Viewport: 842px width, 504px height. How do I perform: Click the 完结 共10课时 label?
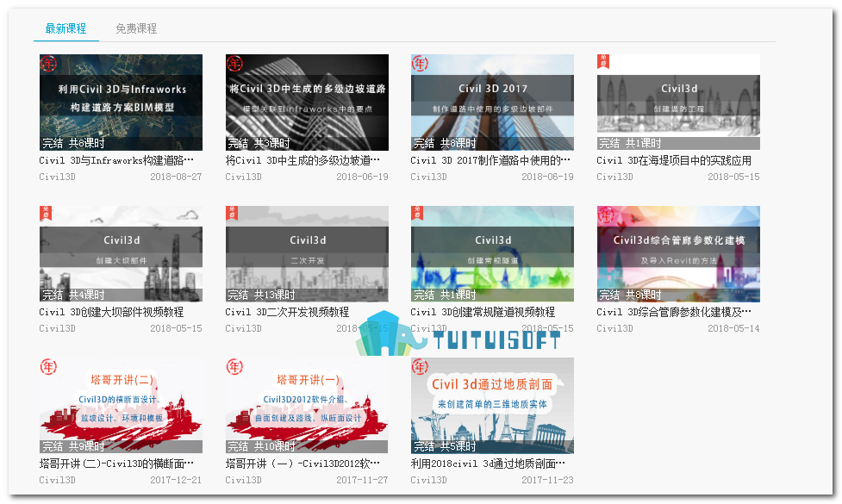[x=261, y=446]
